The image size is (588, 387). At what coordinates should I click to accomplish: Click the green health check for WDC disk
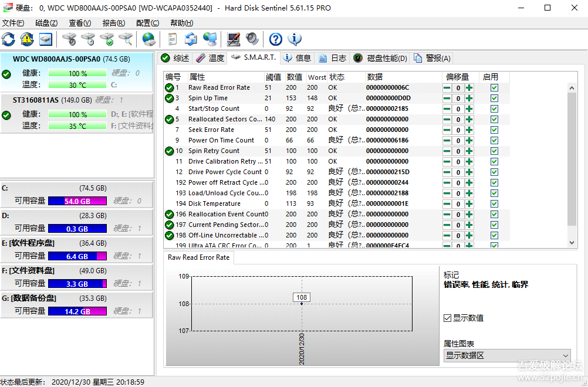(x=6, y=74)
